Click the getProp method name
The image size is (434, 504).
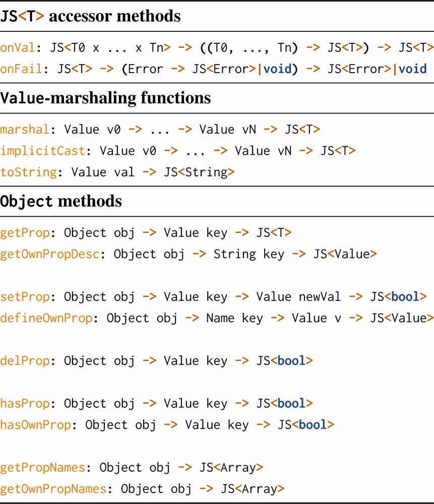tap(25, 232)
